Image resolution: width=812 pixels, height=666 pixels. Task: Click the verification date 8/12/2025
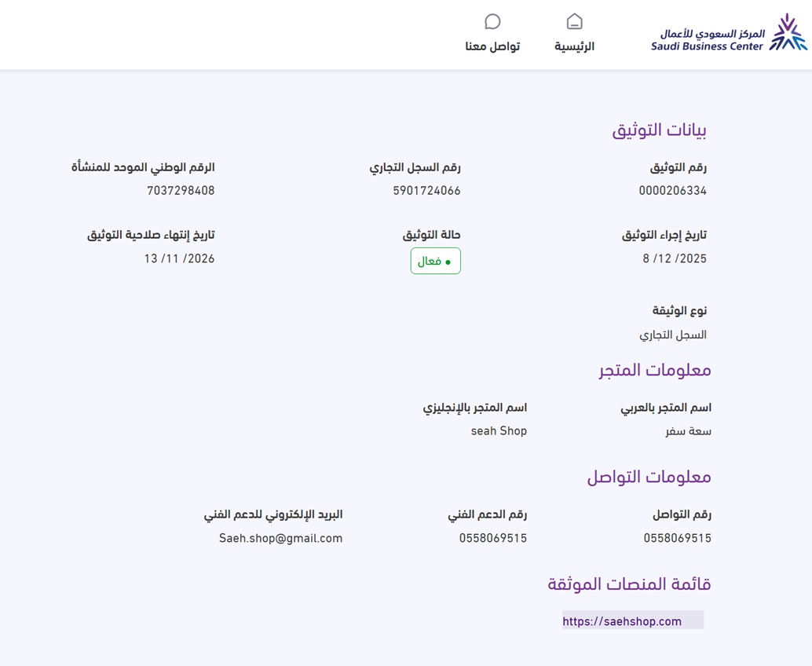tap(675, 258)
